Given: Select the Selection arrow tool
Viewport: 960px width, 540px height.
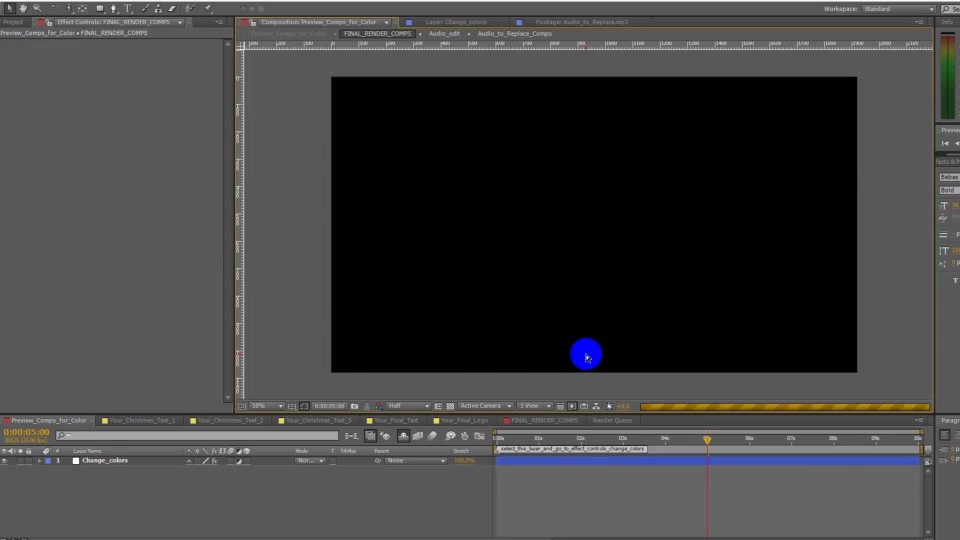Looking at the screenshot, I should pyautogui.click(x=9, y=9).
